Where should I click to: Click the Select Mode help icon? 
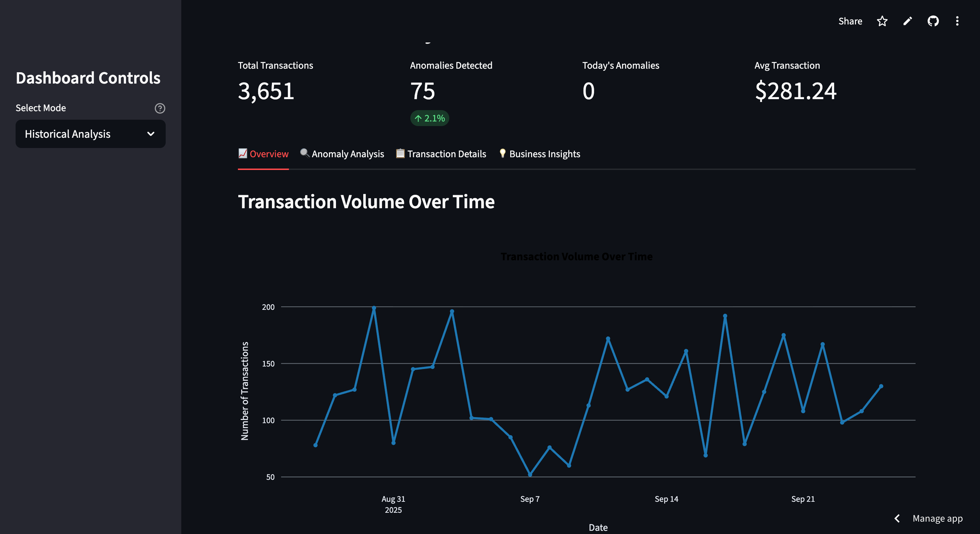click(160, 108)
